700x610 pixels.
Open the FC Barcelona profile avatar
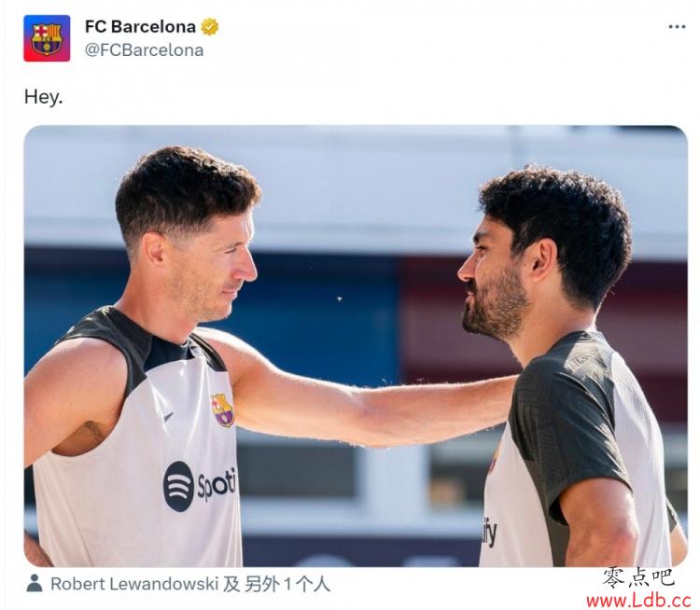47,38
